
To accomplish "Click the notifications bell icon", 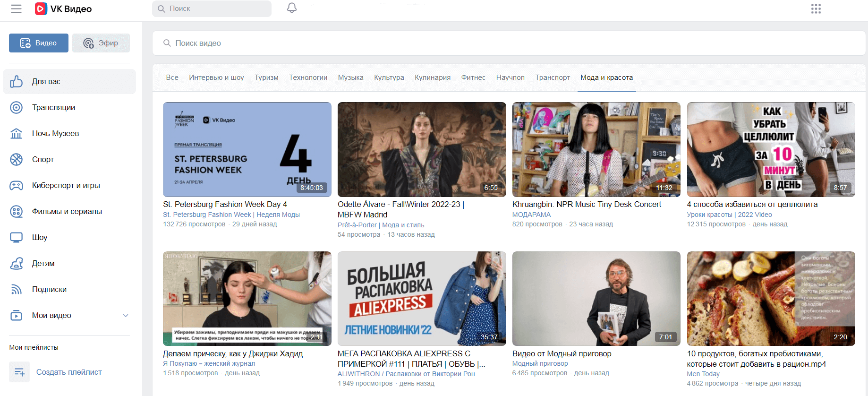I will 292,8.
